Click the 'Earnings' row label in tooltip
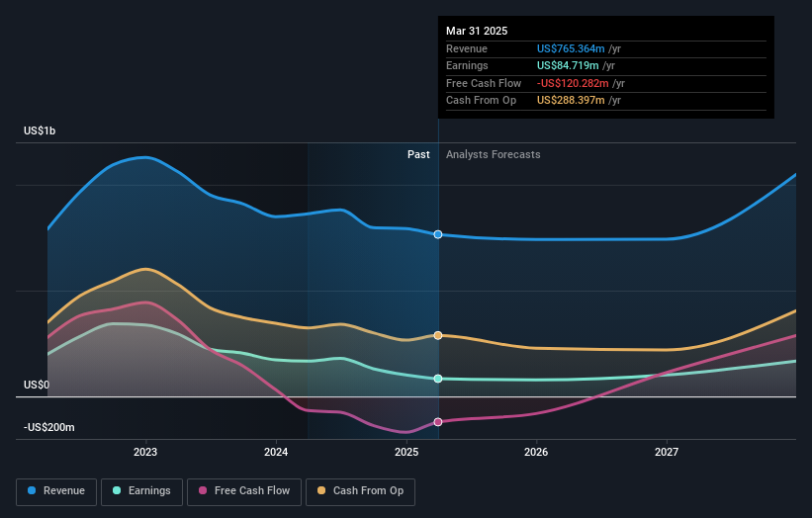Screen dimensions: 812x518 [467, 65]
